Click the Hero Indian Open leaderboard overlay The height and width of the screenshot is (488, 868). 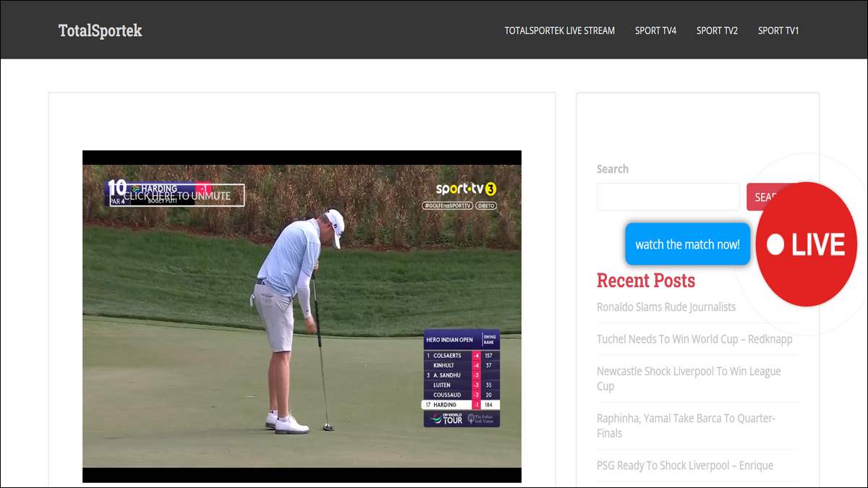pos(461,378)
